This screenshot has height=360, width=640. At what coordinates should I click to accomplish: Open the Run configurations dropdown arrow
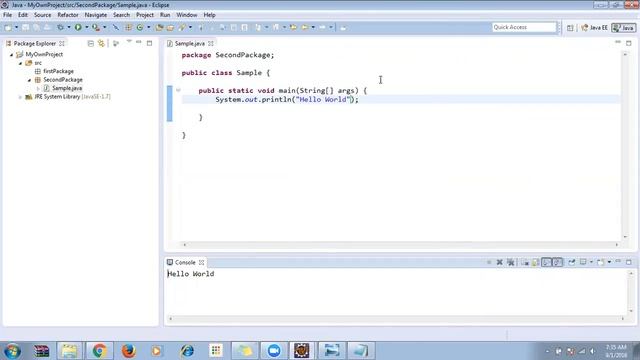[87, 27]
